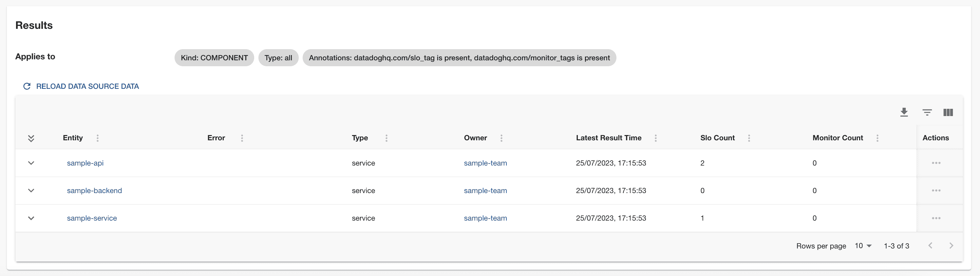Sort by Monitor Count header
The image size is (980, 276).
[x=837, y=138]
